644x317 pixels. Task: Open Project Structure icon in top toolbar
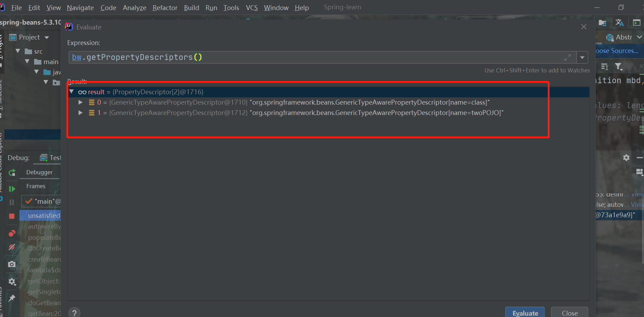(x=602, y=23)
